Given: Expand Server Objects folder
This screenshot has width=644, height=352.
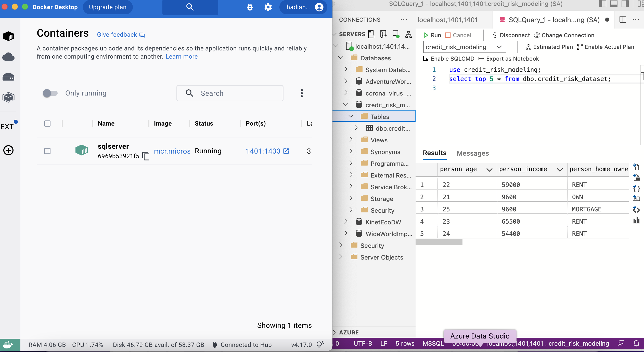Looking at the screenshot, I should click(x=341, y=256).
